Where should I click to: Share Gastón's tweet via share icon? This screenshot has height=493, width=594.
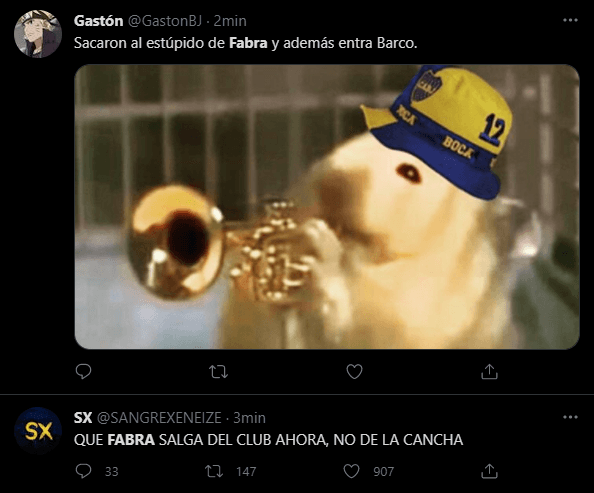click(x=489, y=371)
